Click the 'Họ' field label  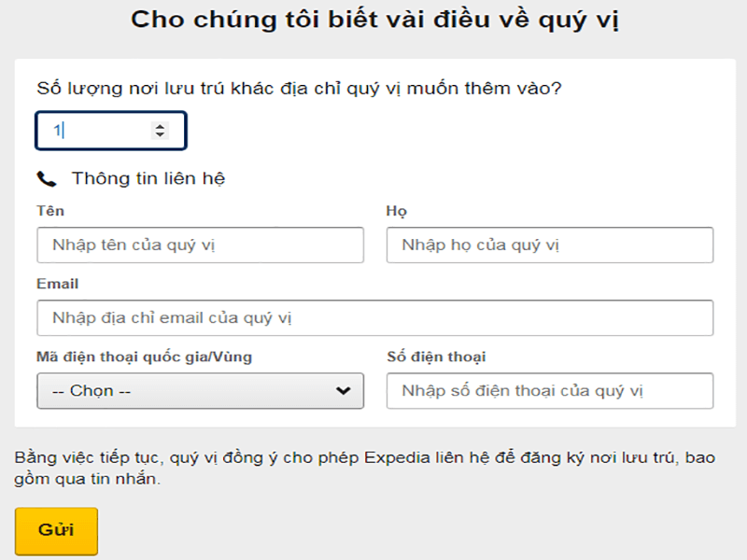pos(397,211)
